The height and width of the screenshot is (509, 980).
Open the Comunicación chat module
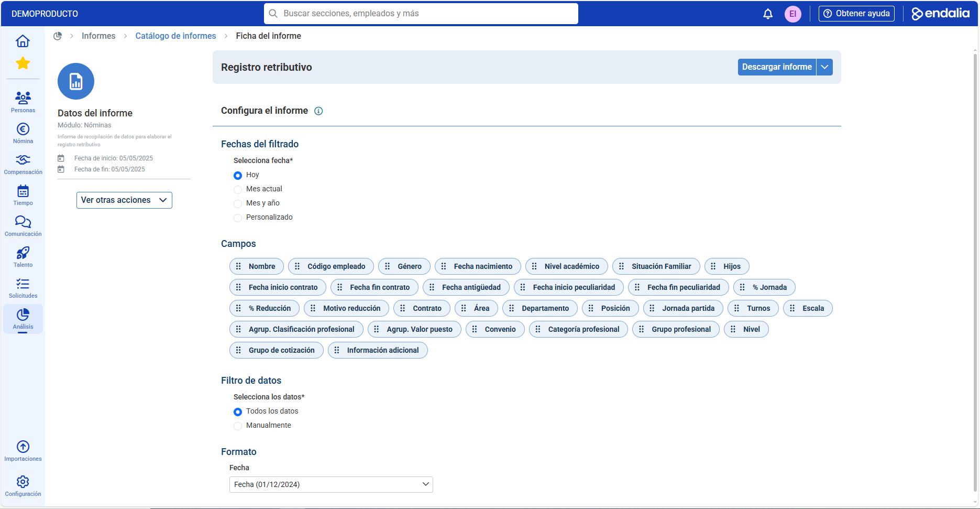click(23, 226)
